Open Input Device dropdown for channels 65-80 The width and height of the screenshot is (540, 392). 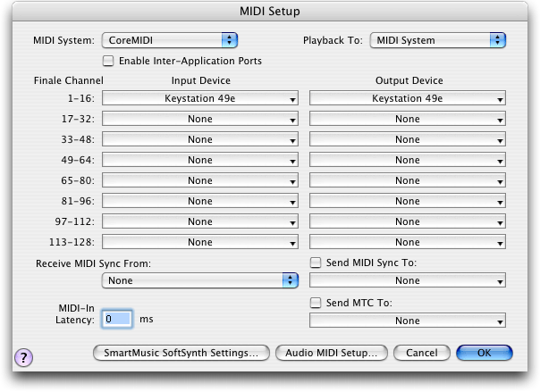tap(200, 181)
